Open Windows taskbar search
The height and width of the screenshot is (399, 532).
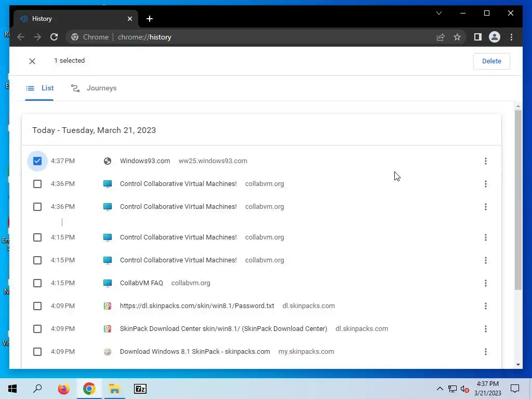tap(37, 389)
